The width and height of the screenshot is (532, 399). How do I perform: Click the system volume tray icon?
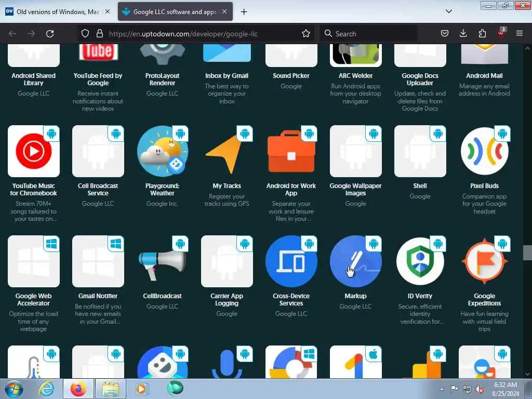(x=480, y=390)
